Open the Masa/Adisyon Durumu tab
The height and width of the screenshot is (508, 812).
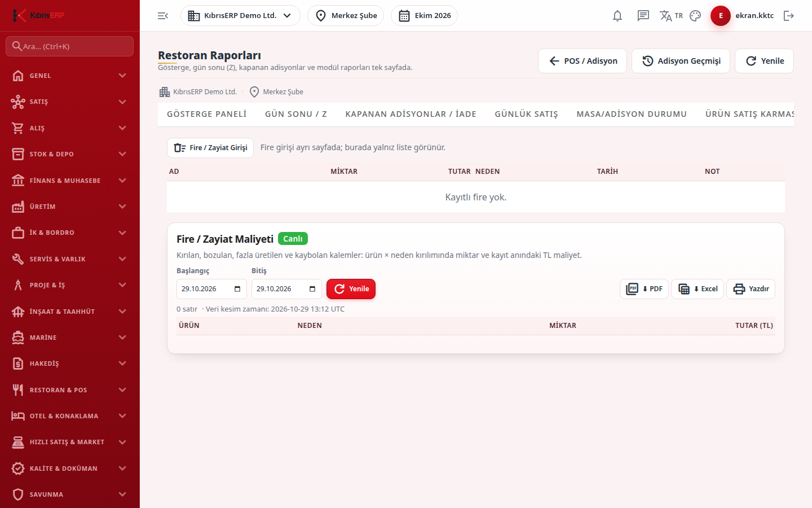[x=632, y=114]
